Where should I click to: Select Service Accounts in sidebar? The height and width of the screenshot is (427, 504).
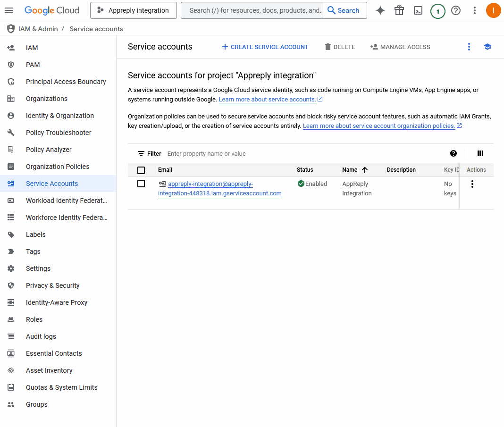point(58,184)
